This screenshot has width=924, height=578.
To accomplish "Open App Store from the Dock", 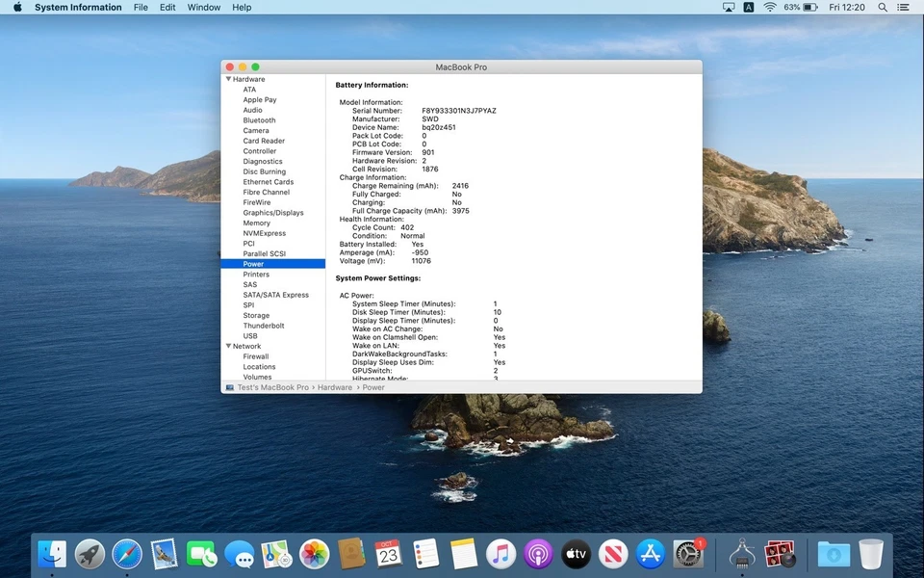I will tap(651, 555).
